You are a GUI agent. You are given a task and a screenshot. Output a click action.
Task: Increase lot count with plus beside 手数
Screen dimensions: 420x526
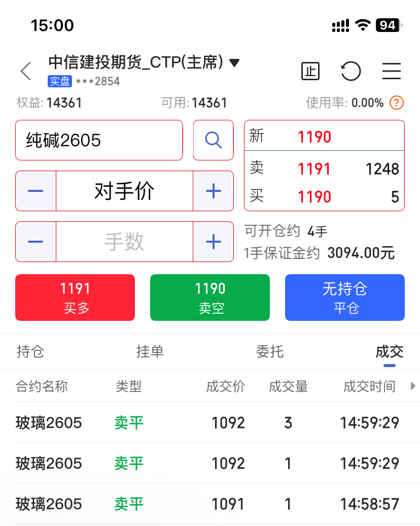click(x=213, y=242)
